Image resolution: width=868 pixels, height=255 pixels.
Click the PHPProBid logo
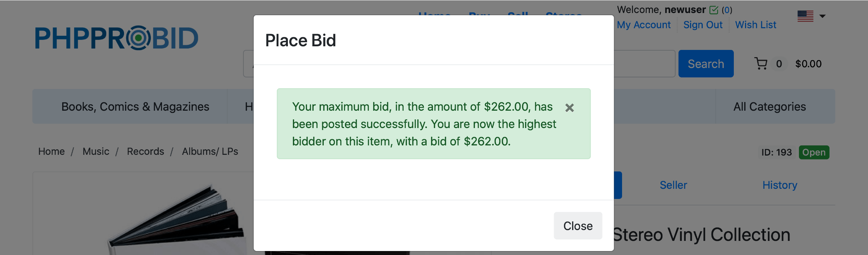(116, 38)
